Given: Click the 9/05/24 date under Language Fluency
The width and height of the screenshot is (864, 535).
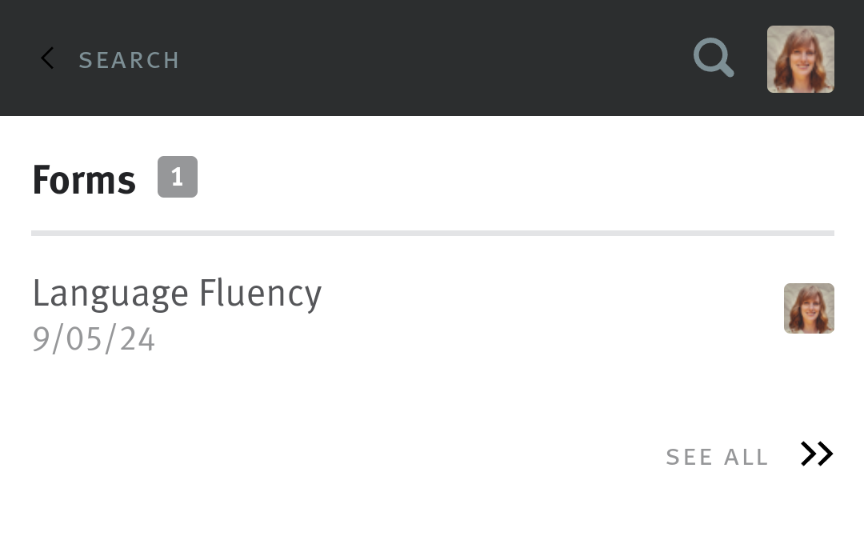Looking at the screenshot, I should [x=94, y=340].
